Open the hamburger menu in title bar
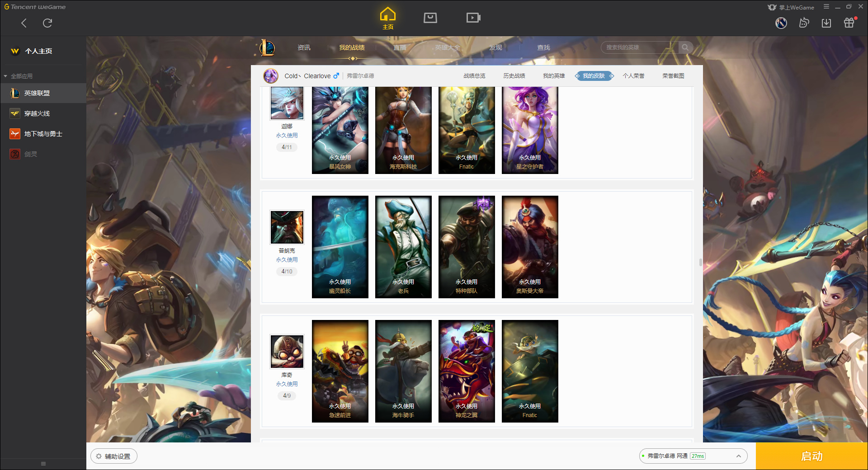The height and width of the screenshot is (470, 868). (x=826, y=7)
